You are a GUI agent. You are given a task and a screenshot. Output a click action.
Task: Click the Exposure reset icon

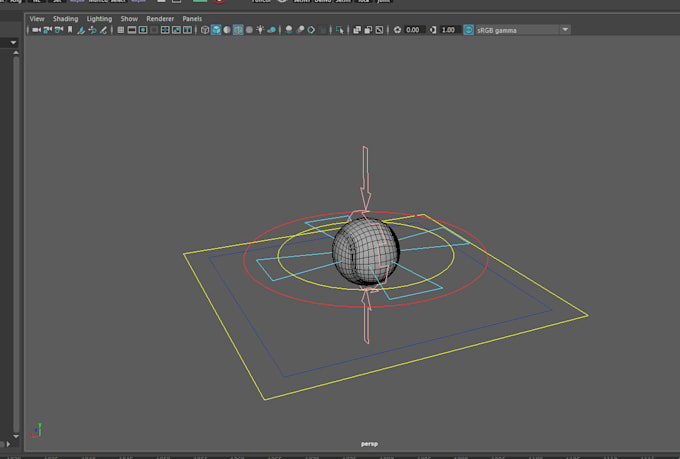coord(397,30)
